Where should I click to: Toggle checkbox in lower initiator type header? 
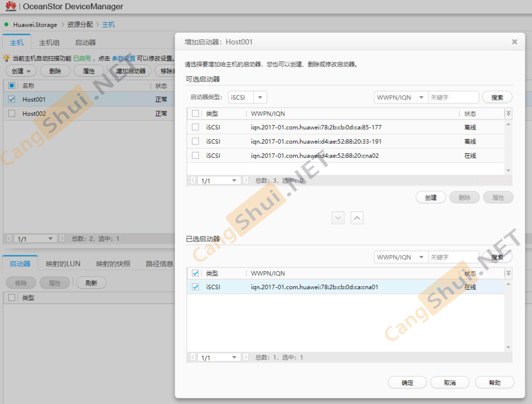click(x=11, y=298)
